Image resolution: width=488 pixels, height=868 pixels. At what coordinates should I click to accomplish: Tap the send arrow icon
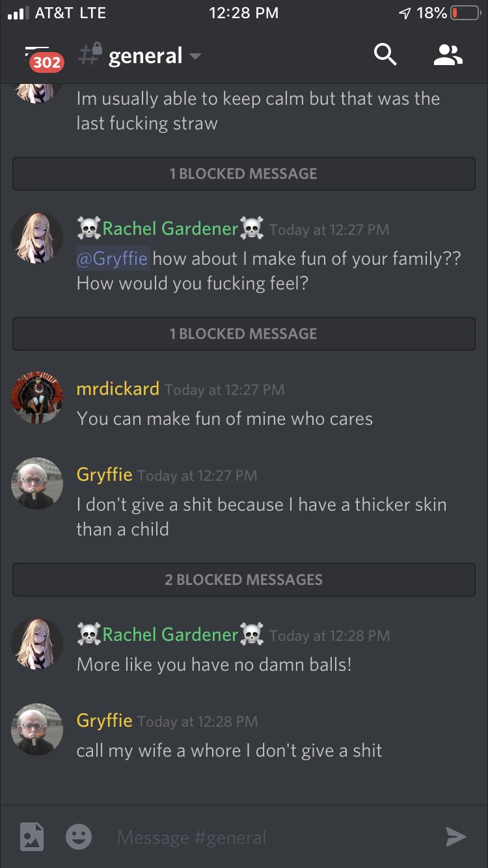click(455, 837)
